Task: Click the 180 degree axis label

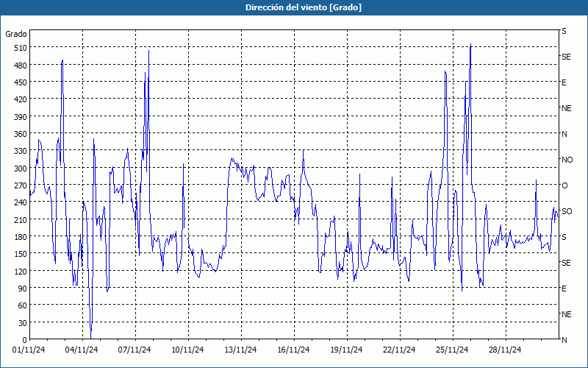Action: point(21,237)
